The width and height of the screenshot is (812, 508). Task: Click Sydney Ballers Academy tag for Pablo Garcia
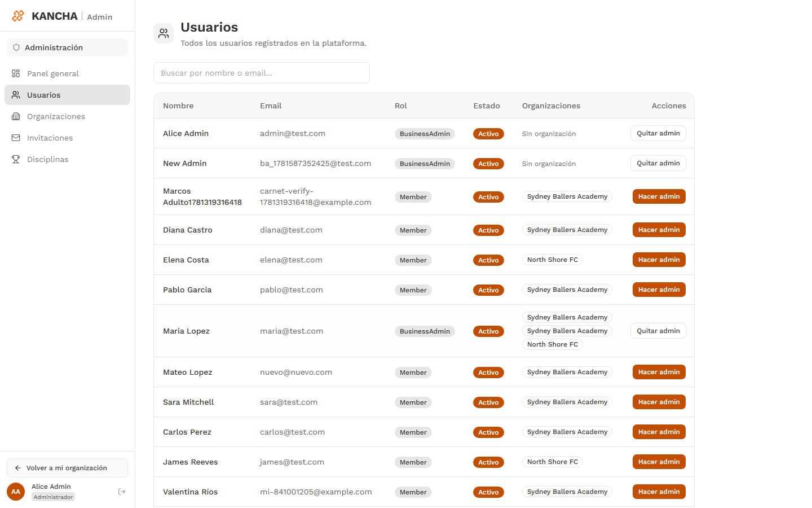click(x=567, y=290)
